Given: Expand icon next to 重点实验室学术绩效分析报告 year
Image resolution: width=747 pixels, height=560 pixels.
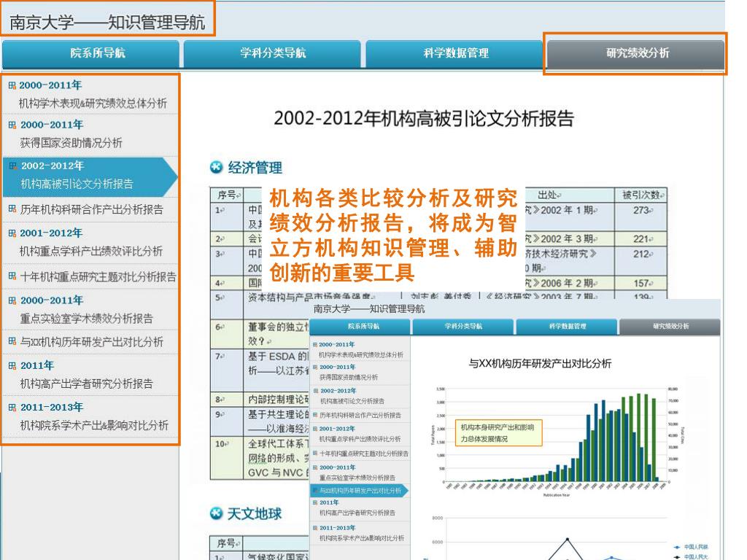Looking at the screenshot, I should [12, 301].
